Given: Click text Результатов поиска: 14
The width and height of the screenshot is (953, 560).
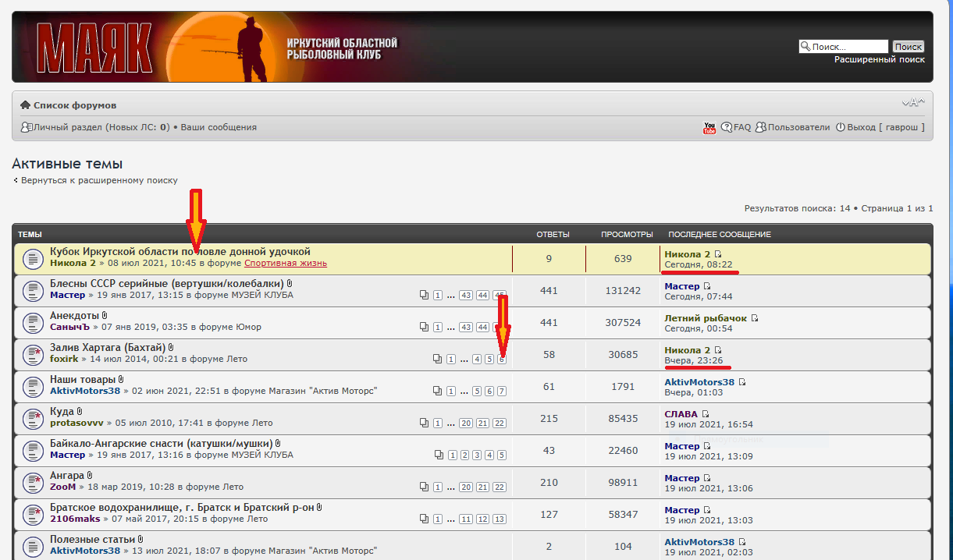Looking at the screenshot, I should pyautogui.click(x=798, y=208).
